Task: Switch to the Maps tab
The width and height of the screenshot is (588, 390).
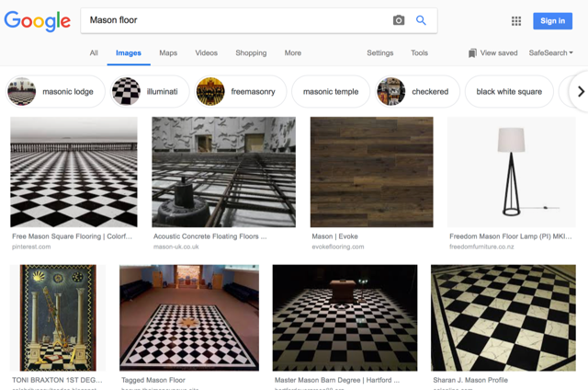Action: click(x=168, y=53)
